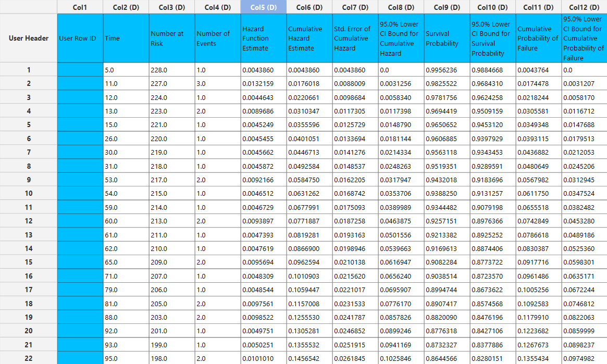Click standard error value 0.0198946

[x=355, y=249]
